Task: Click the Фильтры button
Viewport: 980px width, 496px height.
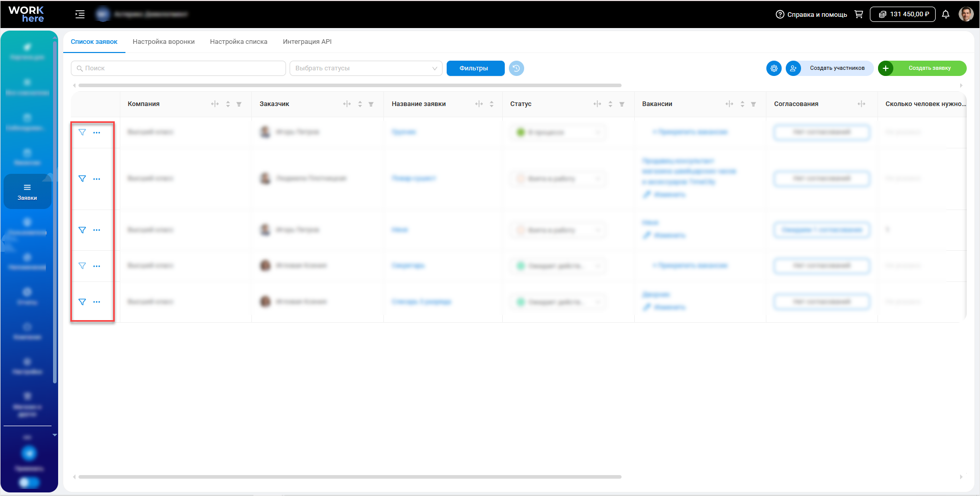Action: [x=475, y=68]
